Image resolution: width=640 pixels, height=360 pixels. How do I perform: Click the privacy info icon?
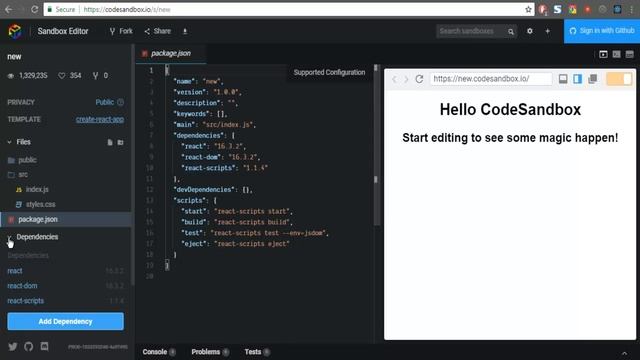point(120,102)
